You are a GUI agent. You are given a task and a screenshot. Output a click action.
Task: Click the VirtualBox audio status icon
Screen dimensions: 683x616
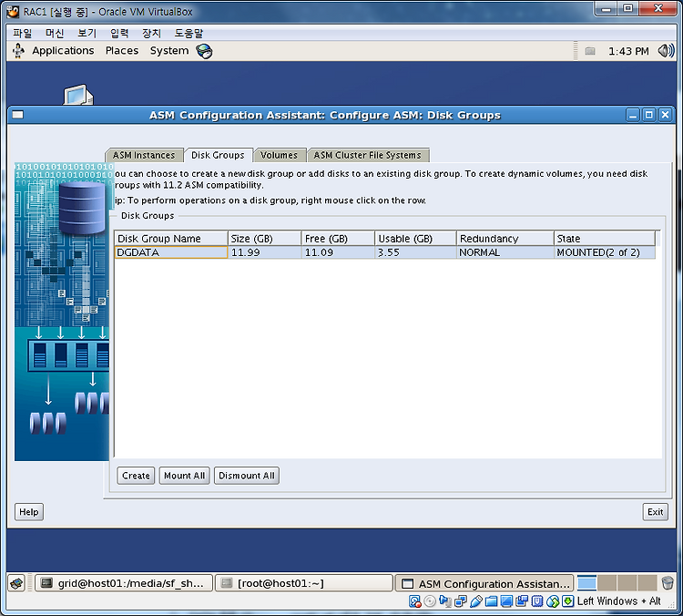click(x=445, y=601)
